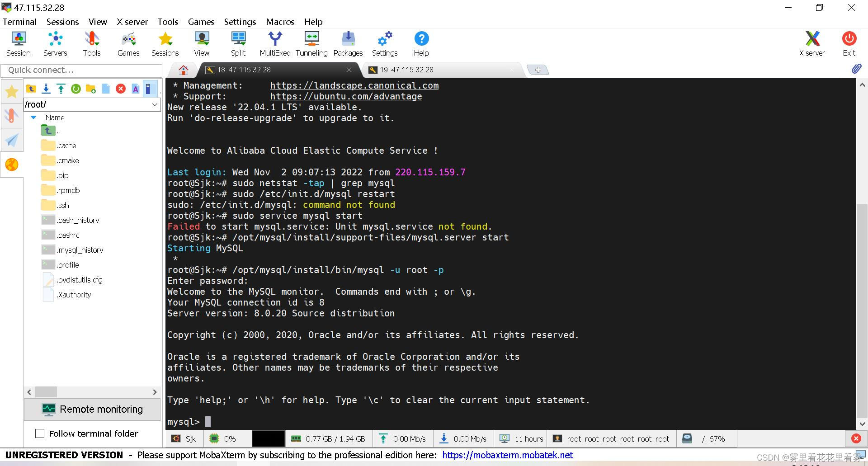Open the MultiExec tool
This screenshot has width=868, height=466.
point(275,44)
